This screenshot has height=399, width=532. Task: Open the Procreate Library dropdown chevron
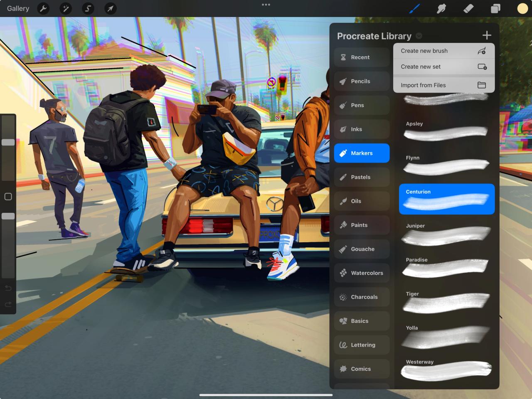tap(419, 36)
